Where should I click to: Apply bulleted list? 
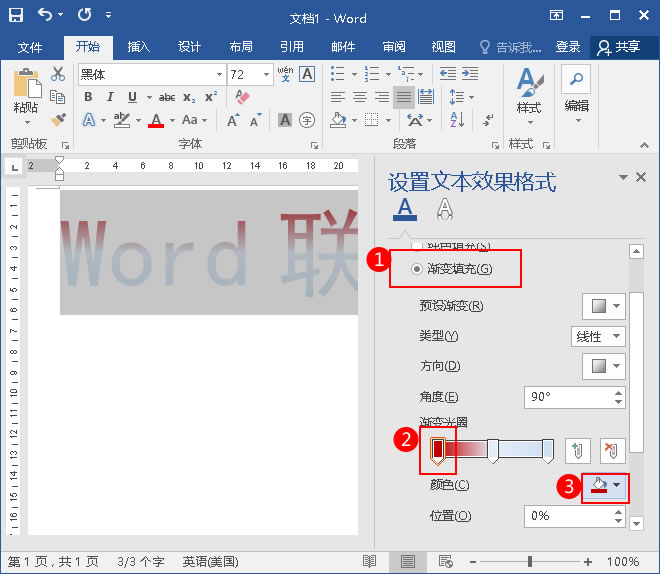click(x=338, y=74)
